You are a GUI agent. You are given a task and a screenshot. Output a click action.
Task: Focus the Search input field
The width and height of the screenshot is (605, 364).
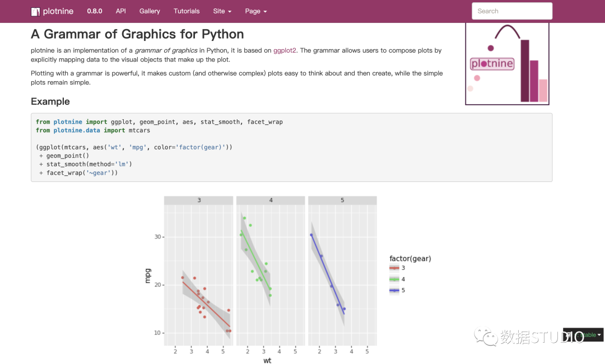pyautogui.click(x=512, y=11)
